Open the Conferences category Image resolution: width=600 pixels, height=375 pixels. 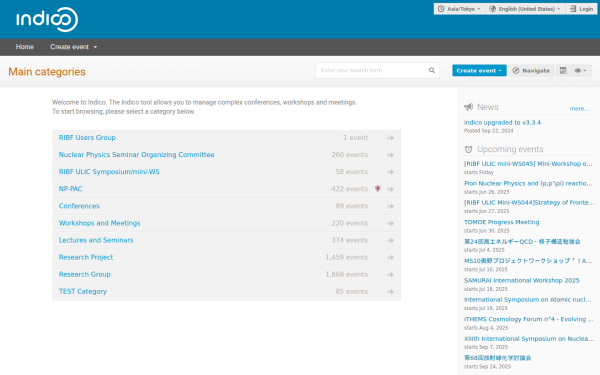click(x=79, y=206)
